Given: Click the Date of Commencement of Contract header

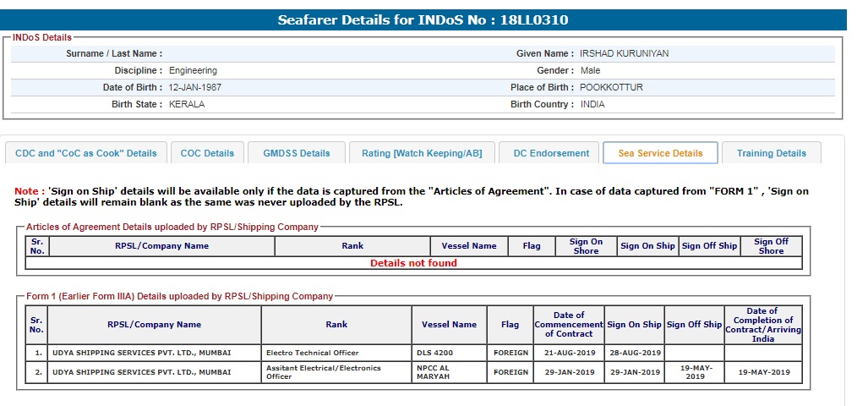Looking at the screenshot, I should [x=569, y=325].
